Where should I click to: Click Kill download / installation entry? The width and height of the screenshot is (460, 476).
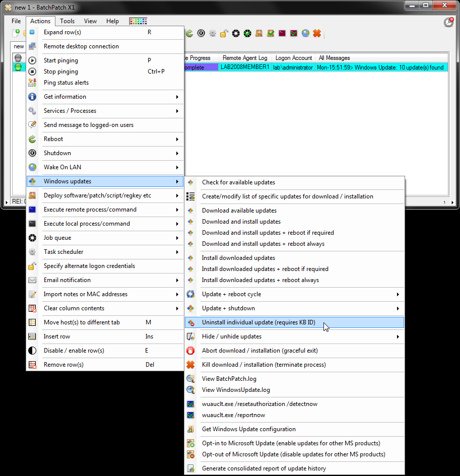coord(264,365)
